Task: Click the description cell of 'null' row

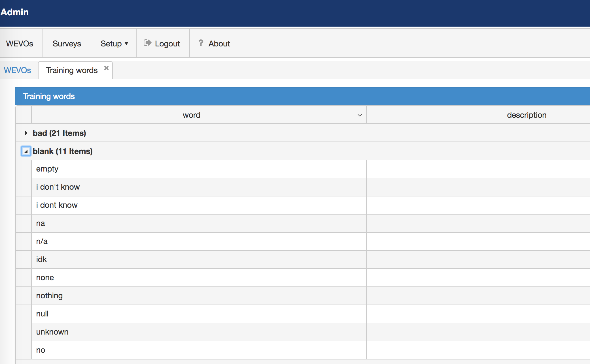Action: click(478, 314)
